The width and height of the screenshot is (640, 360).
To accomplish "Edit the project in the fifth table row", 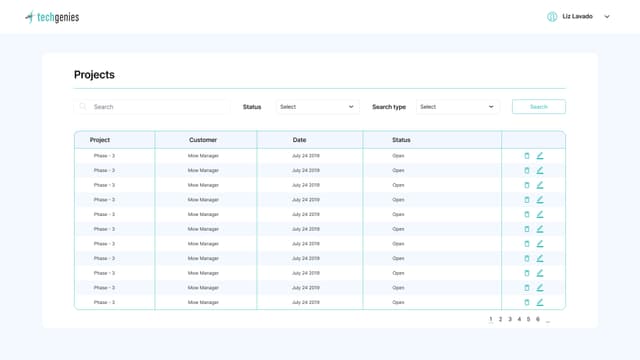I will tap(540, 215).
